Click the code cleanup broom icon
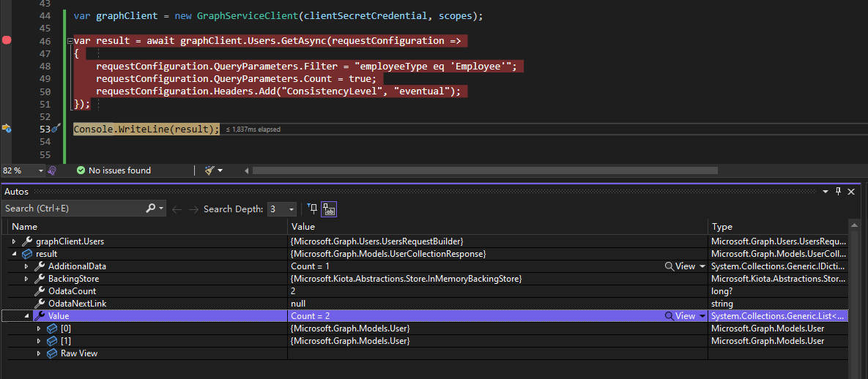The image size is (868, 379). click(209, 170)
